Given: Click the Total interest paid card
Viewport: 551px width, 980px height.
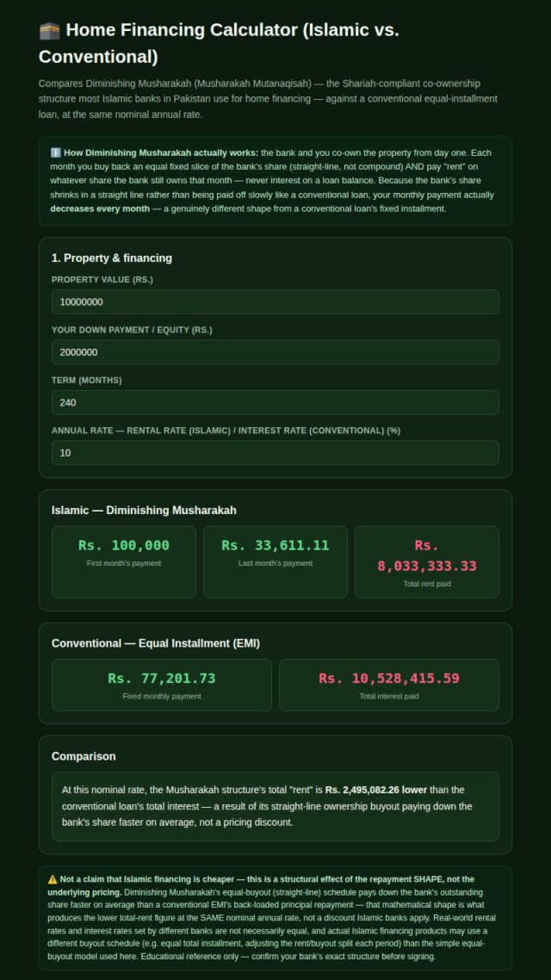Looking at the screenshot, I should coord(389,685).
